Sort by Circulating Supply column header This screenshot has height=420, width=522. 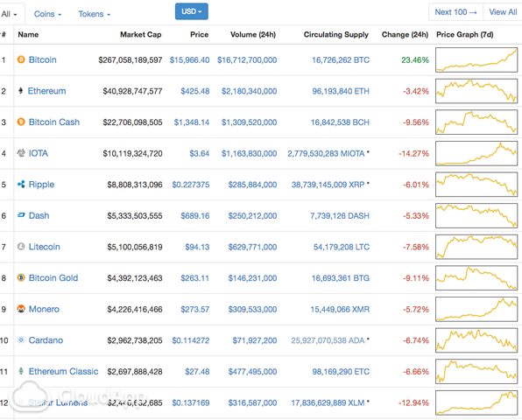click(336, 35)
